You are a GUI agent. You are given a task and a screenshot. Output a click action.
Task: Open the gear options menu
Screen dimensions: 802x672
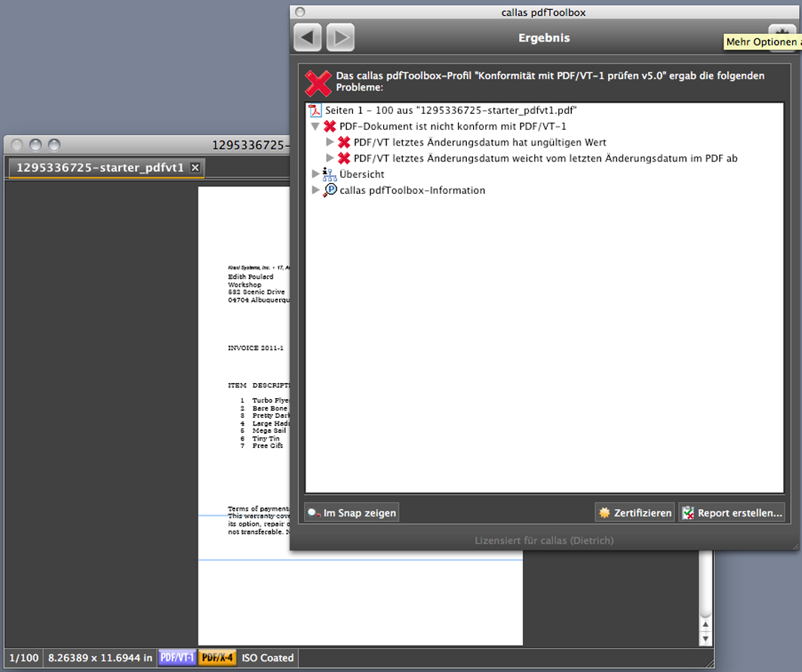click(782, 30)
